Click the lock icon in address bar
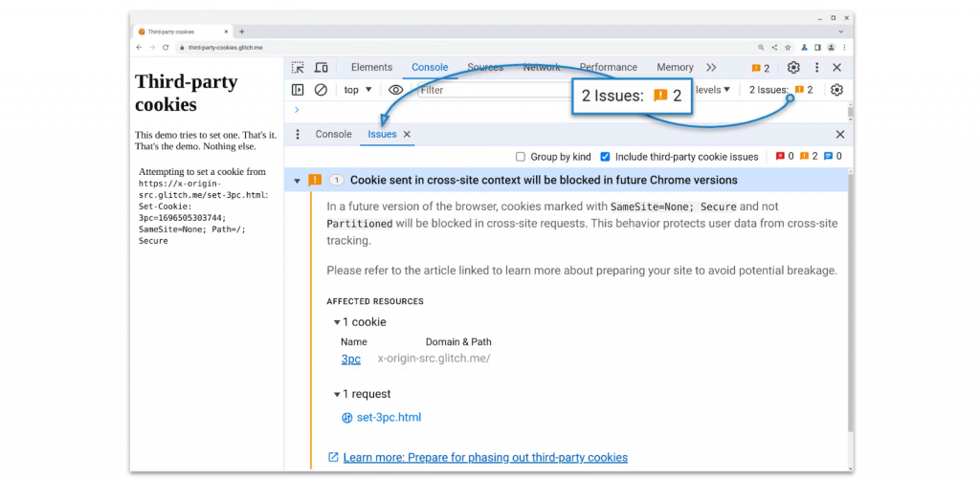The width and height of the screenshot is (980, 479). point(182,48)
